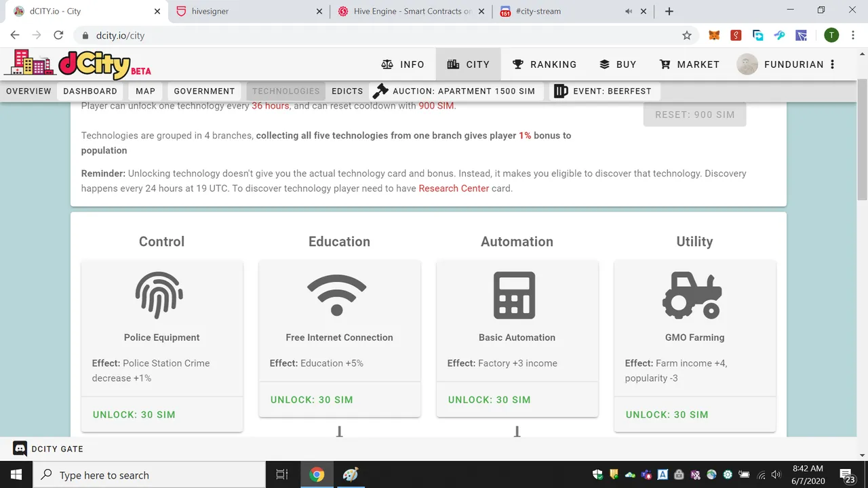This screenshot has width=868, height=488.
Task: Open a new browser tab
Action: (x=669, y=11)
